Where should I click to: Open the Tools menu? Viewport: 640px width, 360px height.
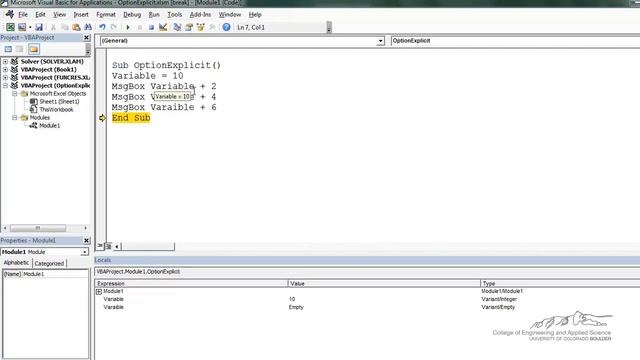pyautogui.click(x=175, y=14)
